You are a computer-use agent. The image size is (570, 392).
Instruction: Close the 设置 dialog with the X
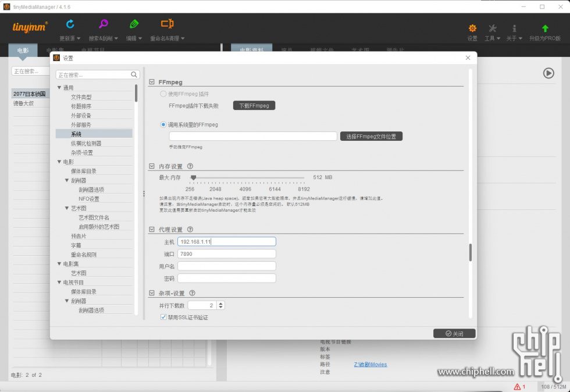(468, 58)
